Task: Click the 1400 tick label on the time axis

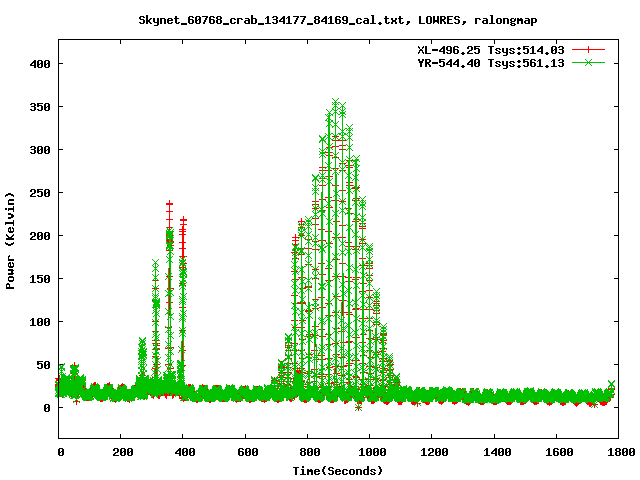Action: coord(497,452)
